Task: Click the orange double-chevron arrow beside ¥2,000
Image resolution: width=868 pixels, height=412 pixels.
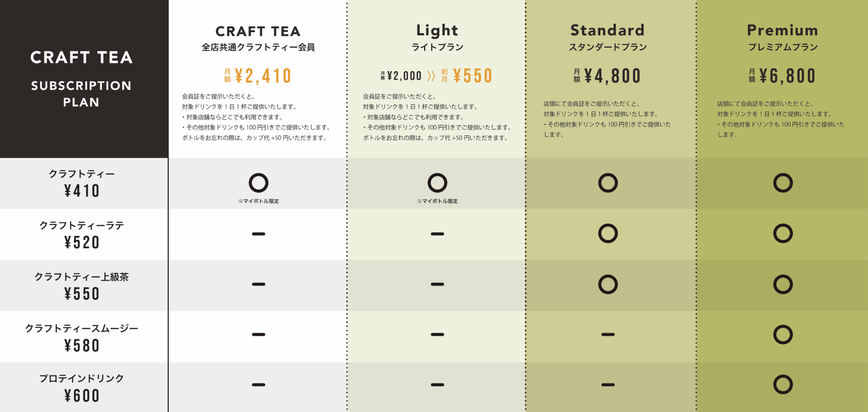Action: (431, 76)
